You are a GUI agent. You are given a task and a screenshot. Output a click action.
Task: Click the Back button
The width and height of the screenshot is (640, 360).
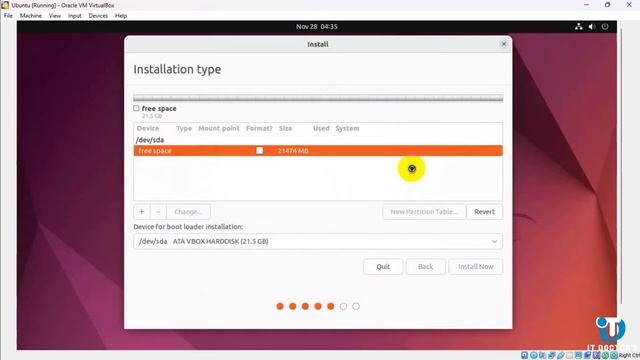pos(425,267)
